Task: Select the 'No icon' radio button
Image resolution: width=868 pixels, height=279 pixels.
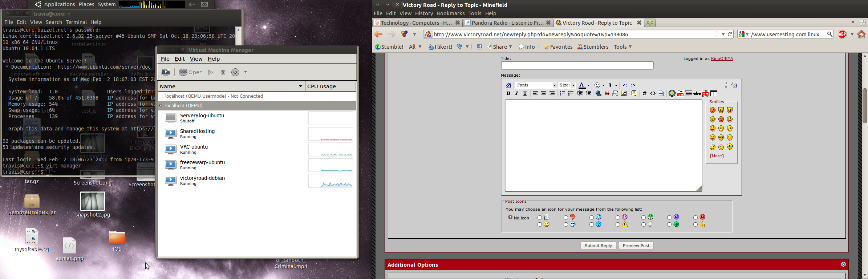Action: 510,217
